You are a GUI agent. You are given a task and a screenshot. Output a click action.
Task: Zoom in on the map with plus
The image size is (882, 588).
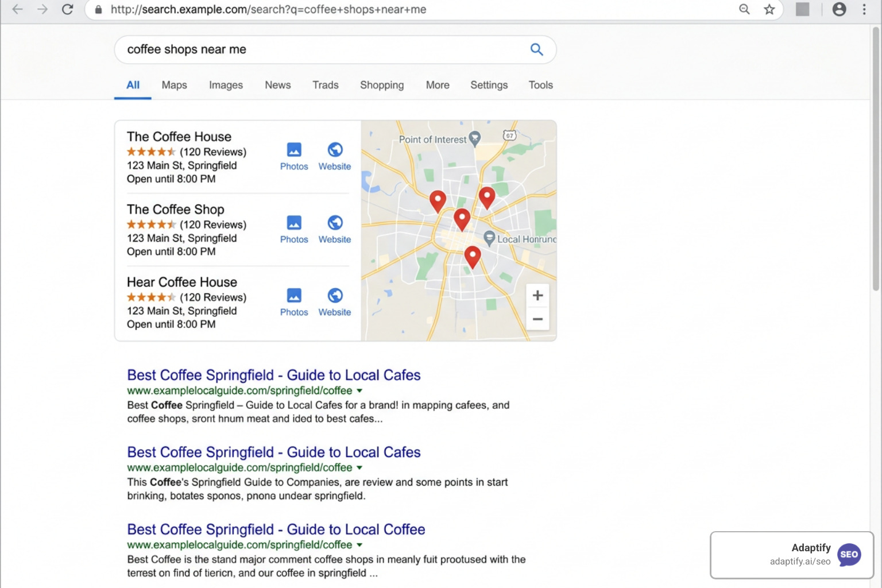pos(537,295)
